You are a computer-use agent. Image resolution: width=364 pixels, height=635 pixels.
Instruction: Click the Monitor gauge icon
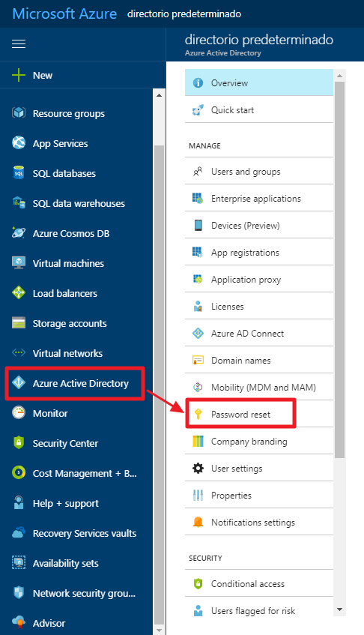(x=19, y=412)
